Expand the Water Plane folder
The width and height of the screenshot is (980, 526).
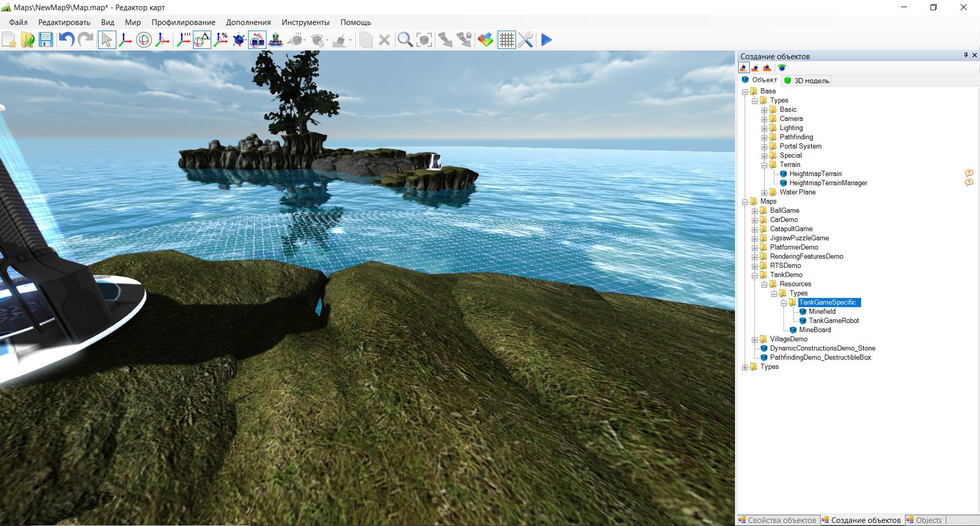coord(765,193)
